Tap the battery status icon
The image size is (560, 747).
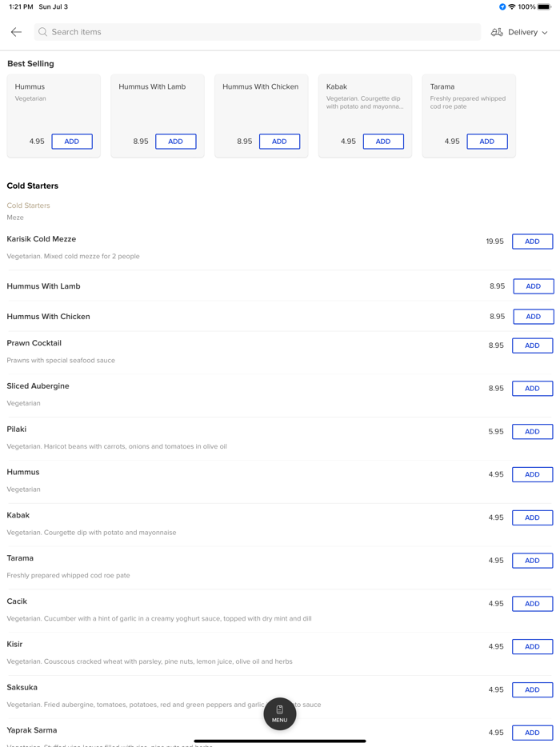click(544, 7)
